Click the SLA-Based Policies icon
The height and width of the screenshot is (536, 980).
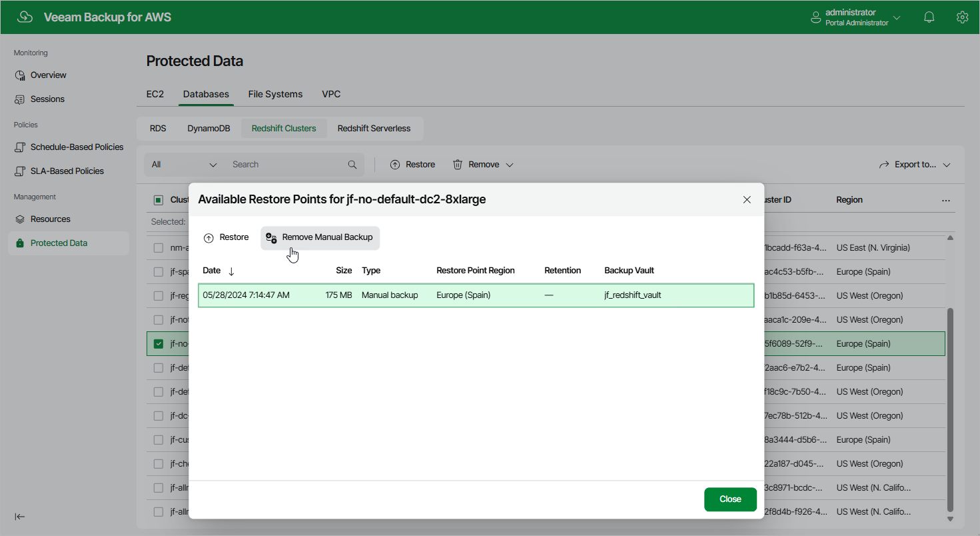[x=20, y=171]
